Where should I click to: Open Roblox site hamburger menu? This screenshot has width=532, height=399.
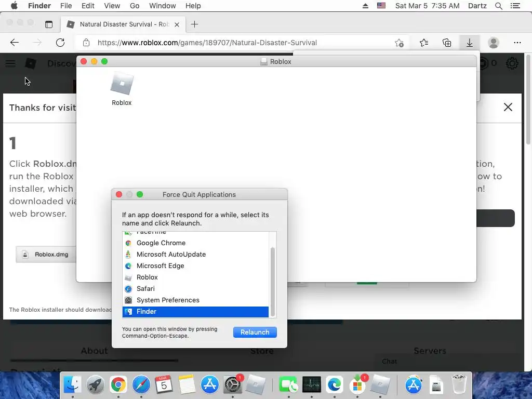(10, 63)
